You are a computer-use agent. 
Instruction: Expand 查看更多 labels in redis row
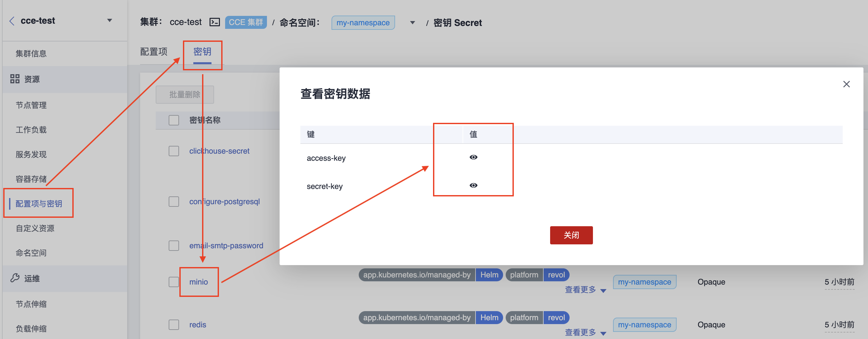click(585, 333)
